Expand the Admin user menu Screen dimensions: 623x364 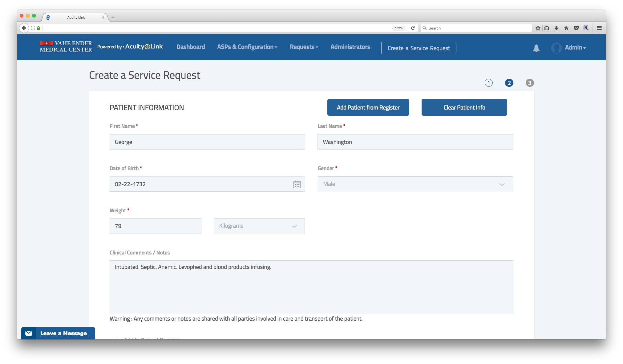click(x=575, y=48)
